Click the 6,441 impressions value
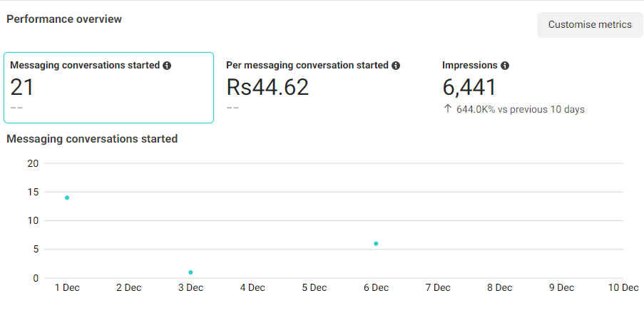This screenshot has height=323, width=644. click(x=469, y=88)
